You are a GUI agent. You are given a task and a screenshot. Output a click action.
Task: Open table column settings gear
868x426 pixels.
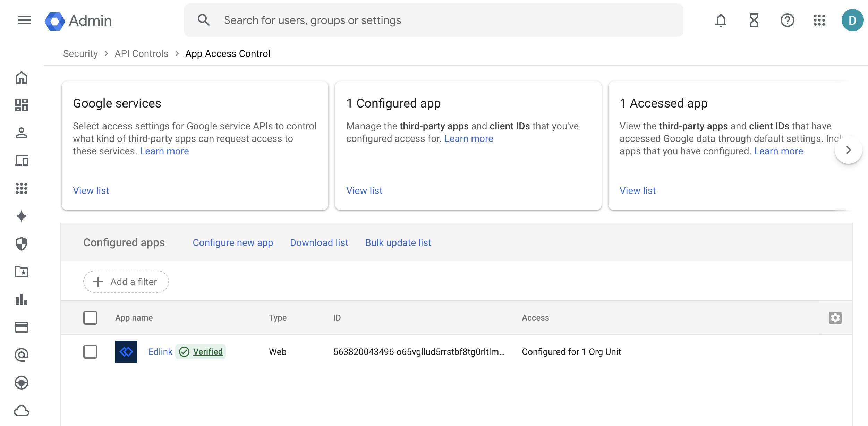click(x=835, y=317)
